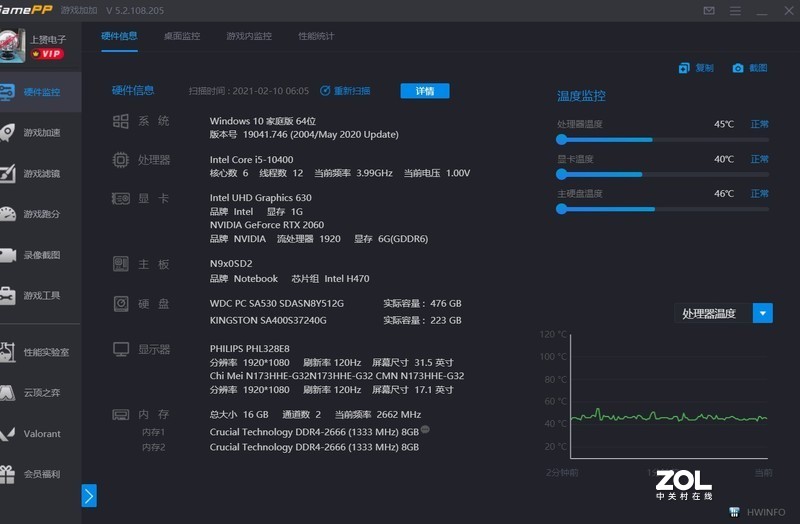Open 硬件监控 in the sidebar
This screenshot has width=800, height=524.
point(41,92)
